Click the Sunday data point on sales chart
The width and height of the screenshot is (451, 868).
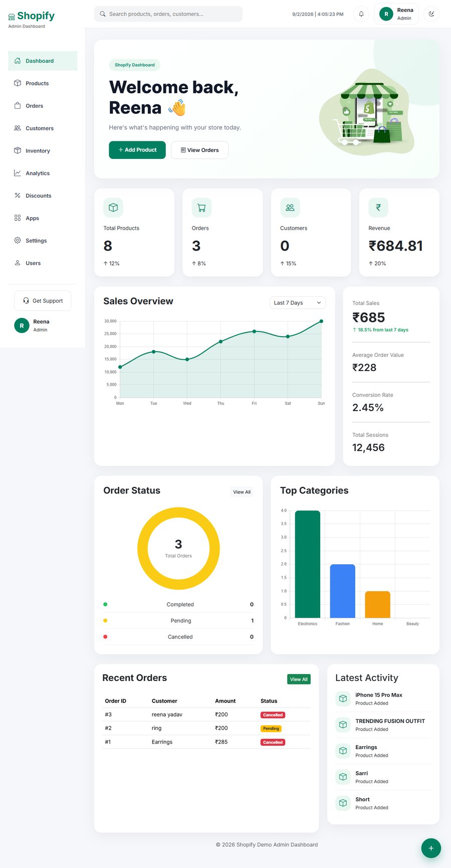[321, 321]
